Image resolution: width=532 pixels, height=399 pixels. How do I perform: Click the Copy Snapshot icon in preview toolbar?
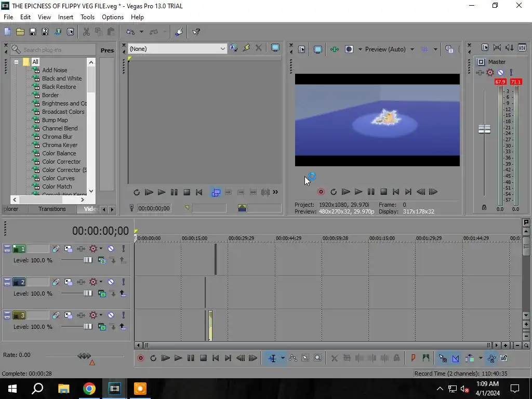point(449,49)
